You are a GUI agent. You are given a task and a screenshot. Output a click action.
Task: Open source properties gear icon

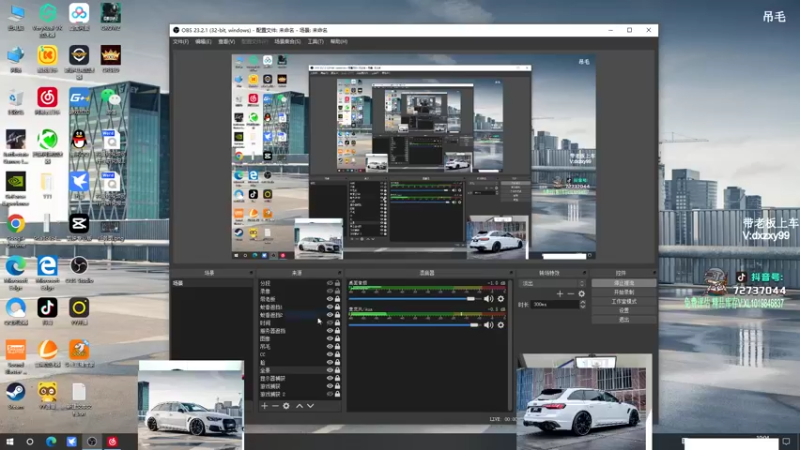pyautogui.click(x=286, y=406)
